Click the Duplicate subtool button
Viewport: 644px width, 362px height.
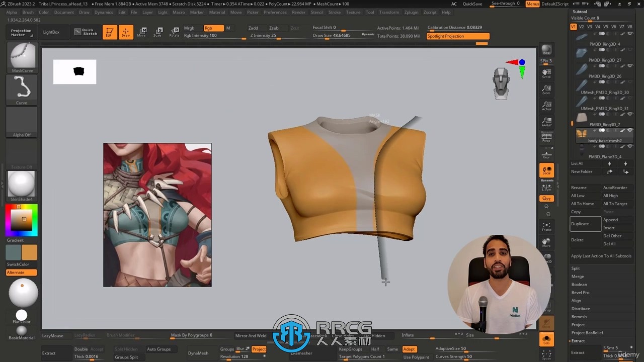click(586, 224)
